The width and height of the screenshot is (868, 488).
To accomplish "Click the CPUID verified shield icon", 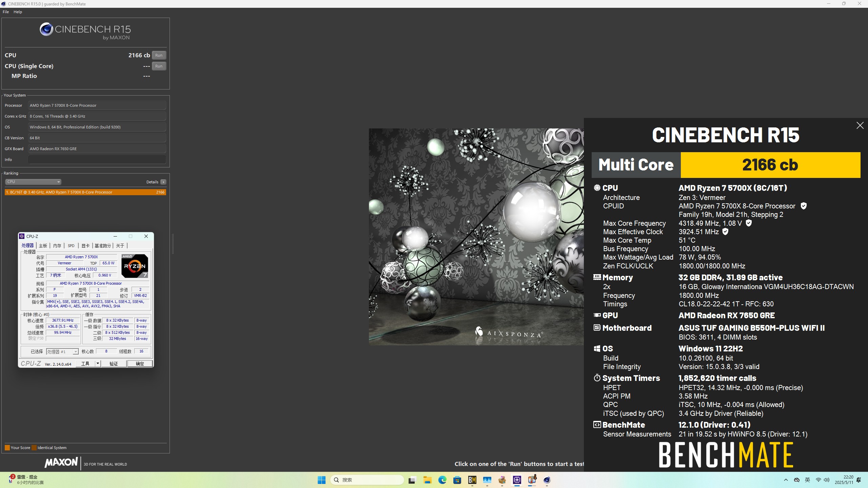I will pos(804,206).
